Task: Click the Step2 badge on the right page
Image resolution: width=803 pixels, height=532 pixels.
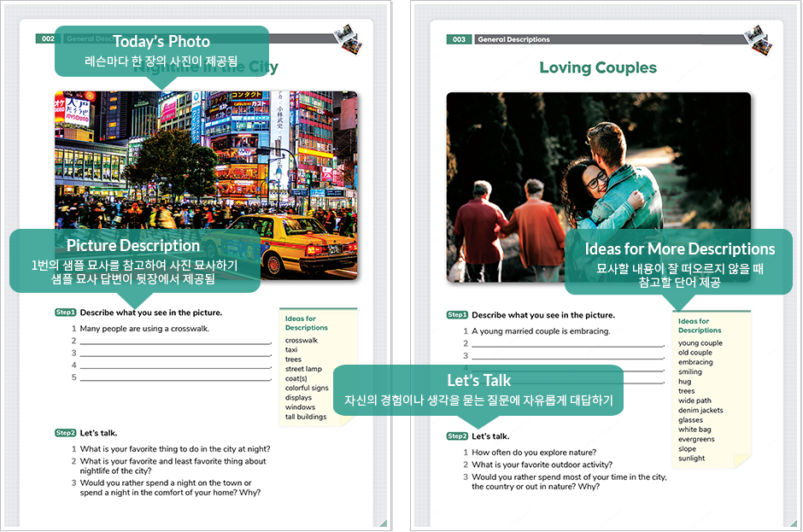Action: point(458,436)
